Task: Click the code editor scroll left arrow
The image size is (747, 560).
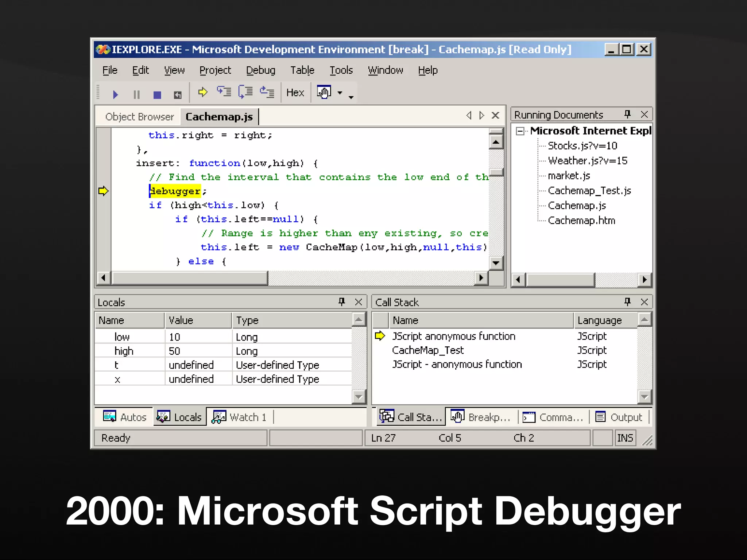Action: coord(104,278)
